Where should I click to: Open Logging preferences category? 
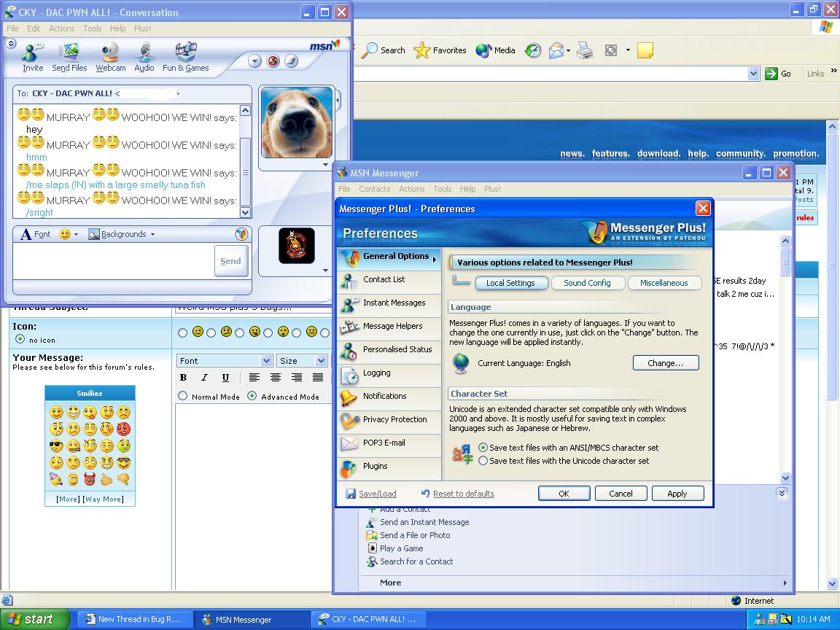pyautogui.click(x=376, y=373)
